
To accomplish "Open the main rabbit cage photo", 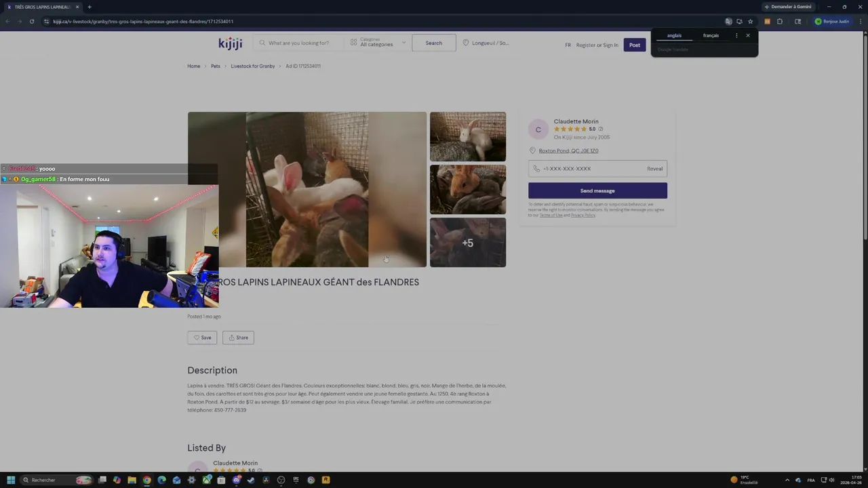I will pyautogui.click(x=307, y=189).
